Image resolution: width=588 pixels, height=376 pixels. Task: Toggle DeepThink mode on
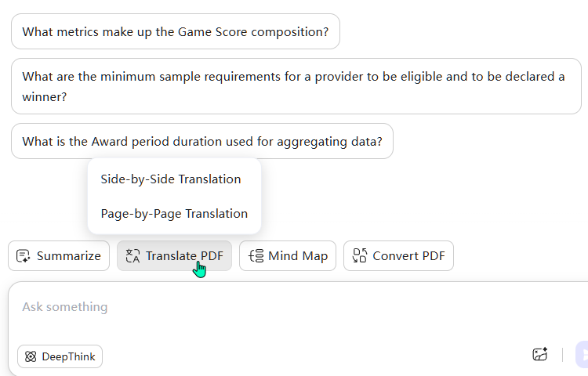pyautogui.click(x=60, y=357)
